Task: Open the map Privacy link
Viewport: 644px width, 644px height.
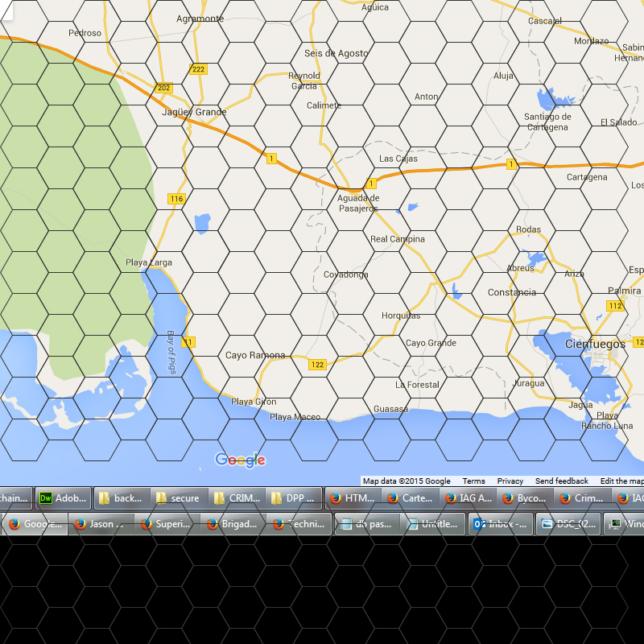Action: 510,481
